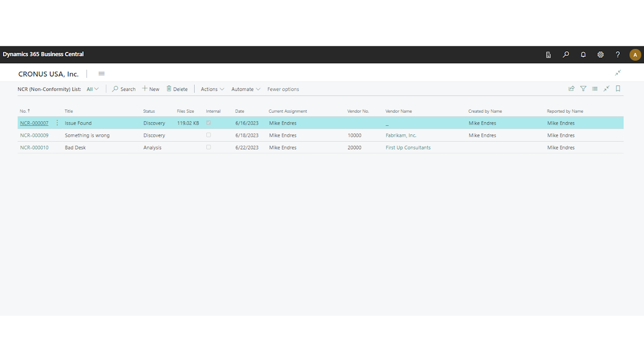The width and height of the screenshot is (644, 362).
Task: Open Date column header menu
Action: point(239,111)
